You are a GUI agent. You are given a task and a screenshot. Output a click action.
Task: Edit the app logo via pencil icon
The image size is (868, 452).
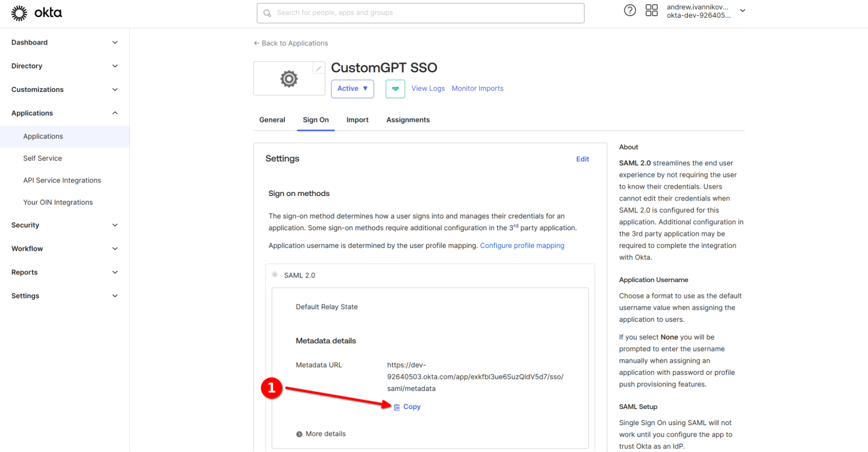[x=318, y=68]
